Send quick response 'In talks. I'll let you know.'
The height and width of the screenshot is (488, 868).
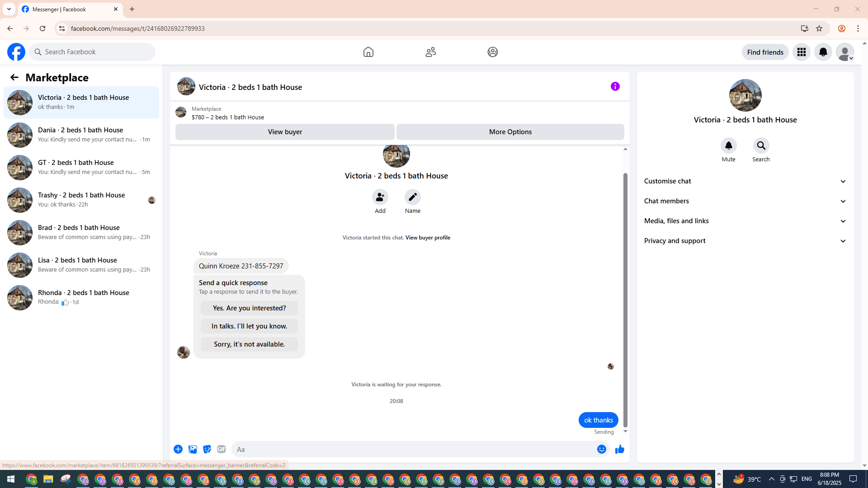[x=250, y=326]
